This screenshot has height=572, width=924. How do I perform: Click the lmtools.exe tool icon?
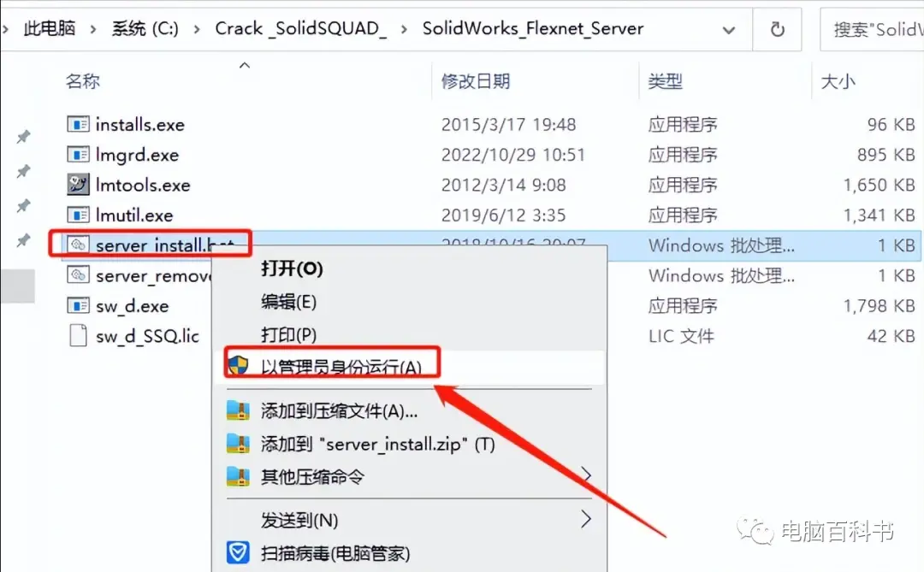(78, 185)
